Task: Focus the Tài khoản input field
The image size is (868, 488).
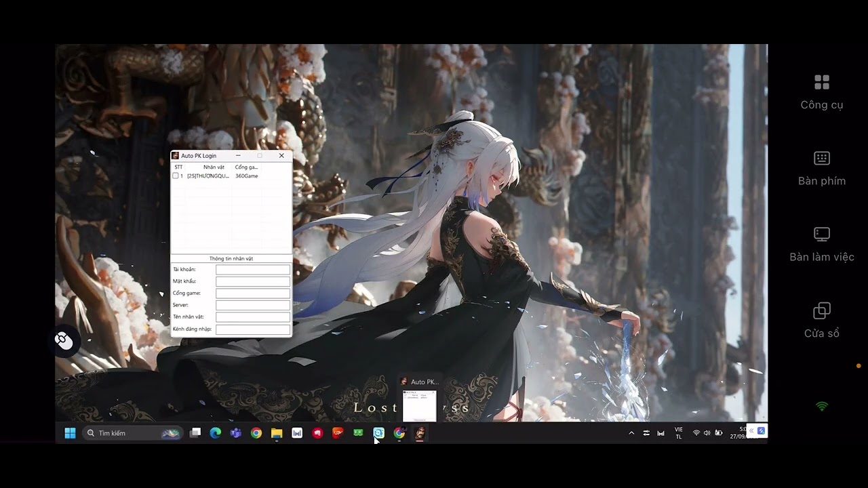Action: [253, 270]
